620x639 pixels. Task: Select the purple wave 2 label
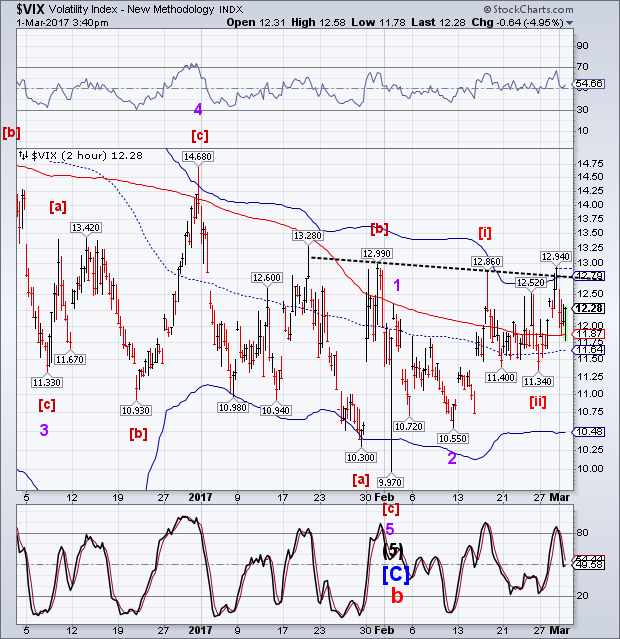point(452,458)
